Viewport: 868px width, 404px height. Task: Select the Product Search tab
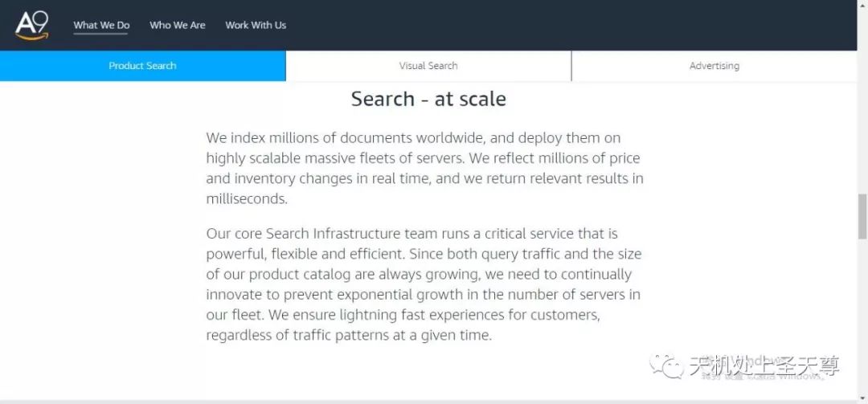point(143,66)
